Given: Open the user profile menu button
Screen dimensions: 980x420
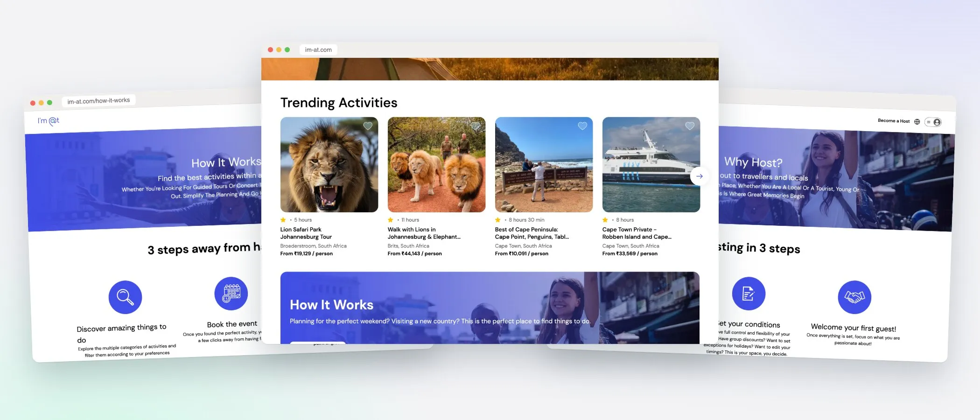Looking at the screenshot, I should 933,122.
